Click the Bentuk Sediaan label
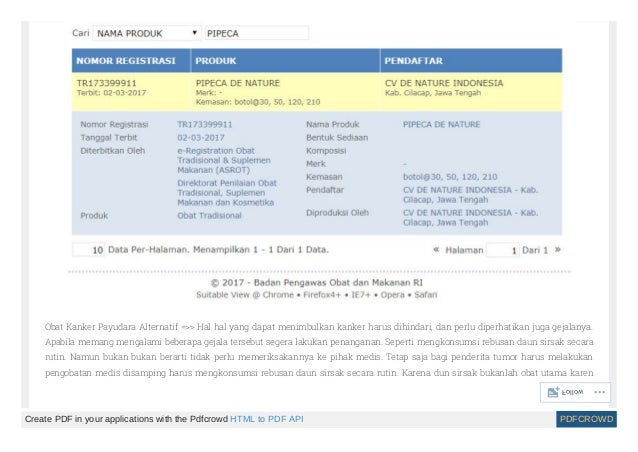 click(x=337, y=138)
